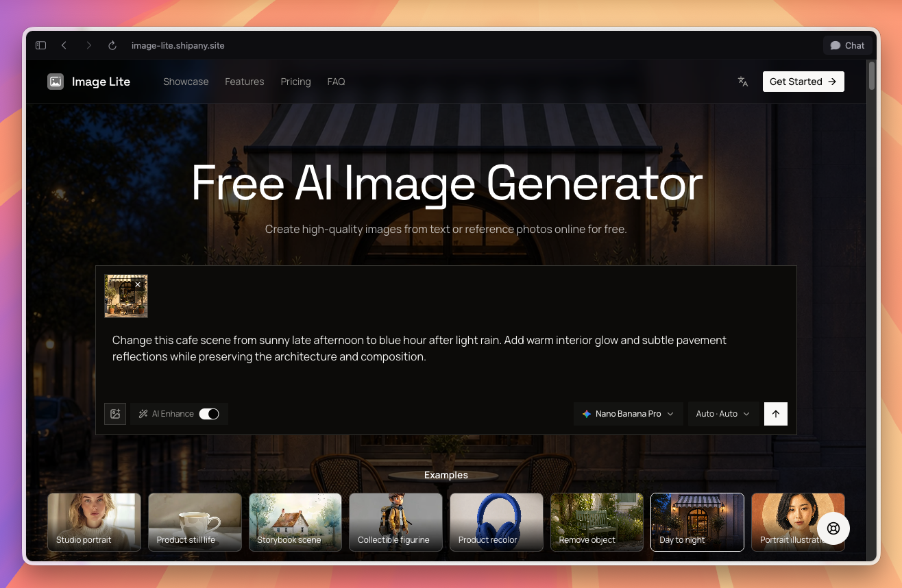
Task: Open the Showcase nav item
Action: pos(186,82)
